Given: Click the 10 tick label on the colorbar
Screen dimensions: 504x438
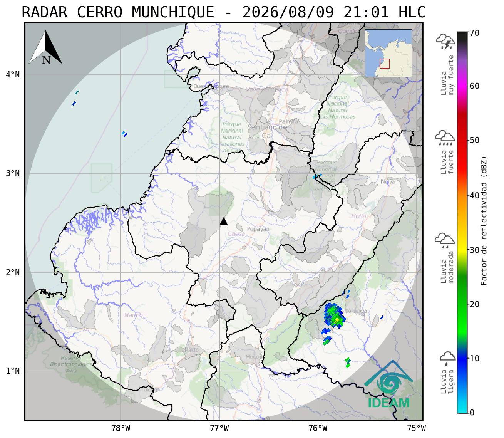Looking at the screenshot, I should pos(475,359).
